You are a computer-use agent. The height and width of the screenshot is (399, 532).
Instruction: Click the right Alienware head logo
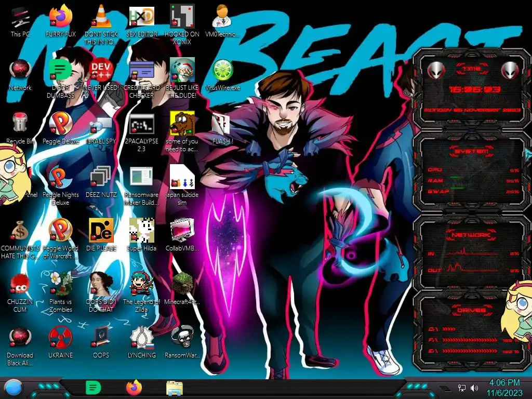coord(510,71)
